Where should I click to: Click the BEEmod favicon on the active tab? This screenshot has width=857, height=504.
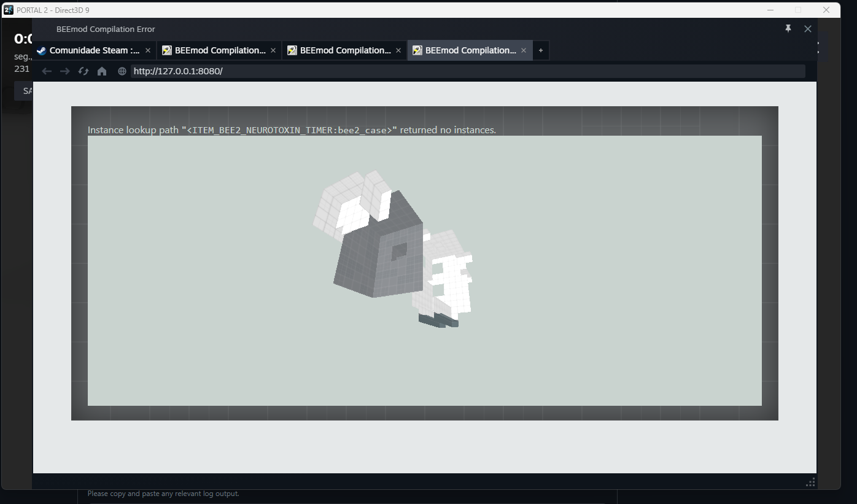(417, 50)
